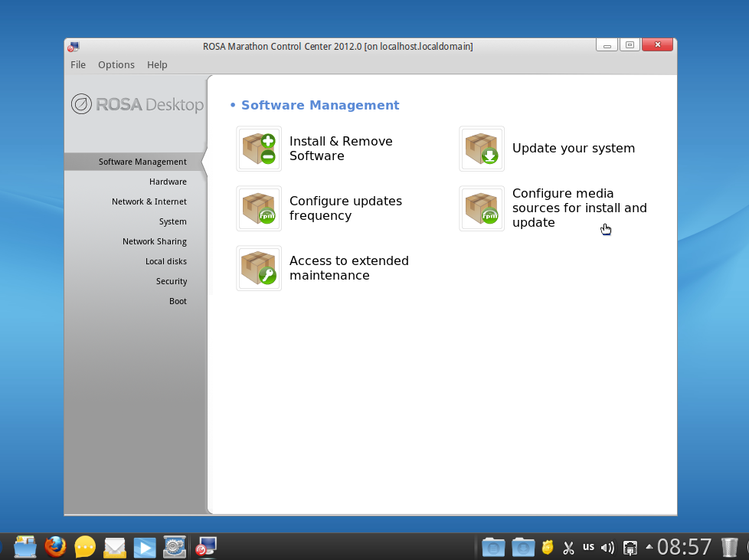Select Hardware category in sidebar
This screenshot has width=749, height=560.
(168, 182)
